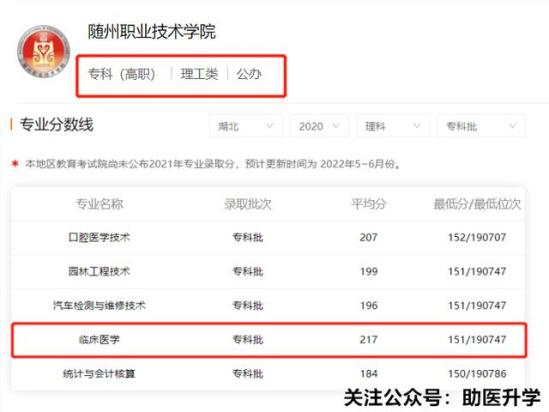Image resolution: width=549 pixels, height=412 pixels.
Task: Click the red asterisk notice icon
Action: [15, 163]
